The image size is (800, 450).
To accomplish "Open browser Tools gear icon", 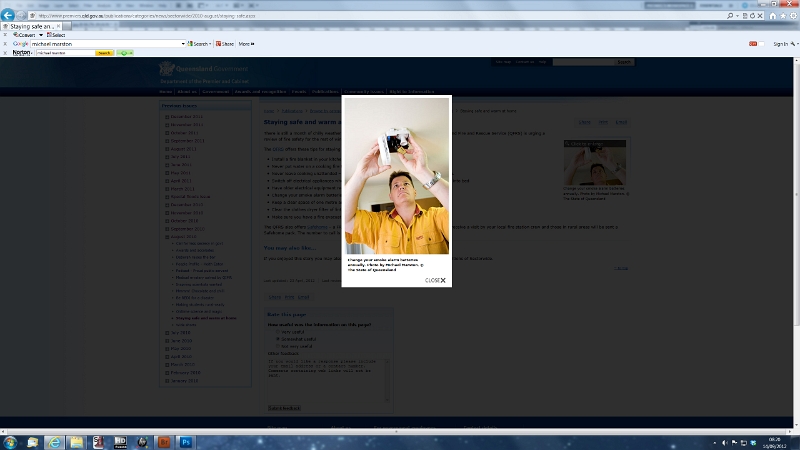I will point(793,16).
